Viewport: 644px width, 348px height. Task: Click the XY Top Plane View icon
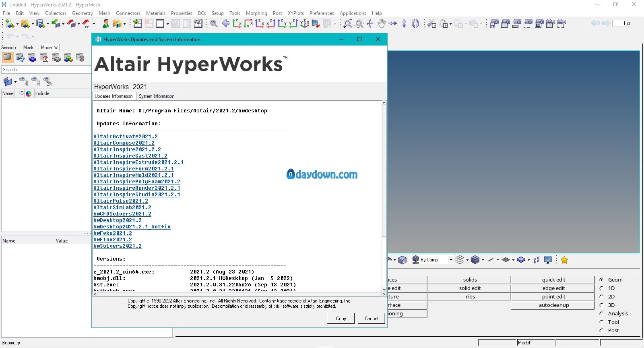(237, 23)
